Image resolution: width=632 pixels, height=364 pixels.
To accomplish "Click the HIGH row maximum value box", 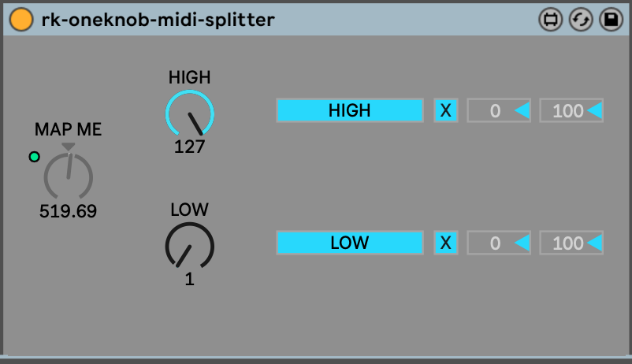I will pos(571,111).
